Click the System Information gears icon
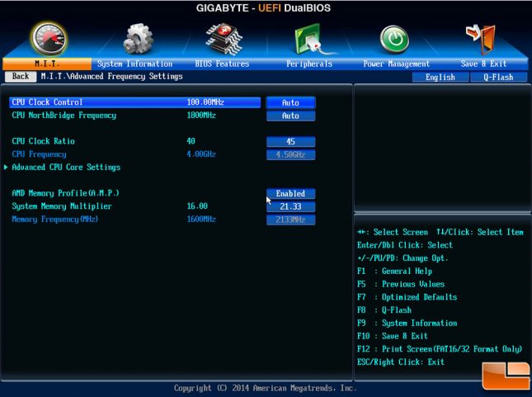 pyautogui.click(x=138, y=39)
